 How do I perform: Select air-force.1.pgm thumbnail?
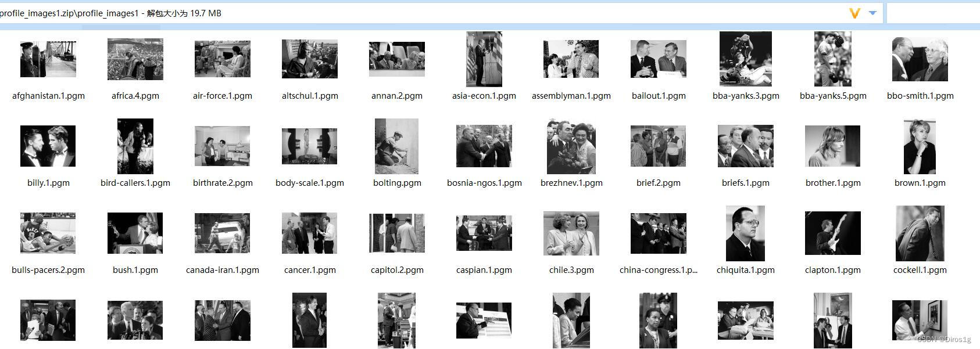coord(223,59)
